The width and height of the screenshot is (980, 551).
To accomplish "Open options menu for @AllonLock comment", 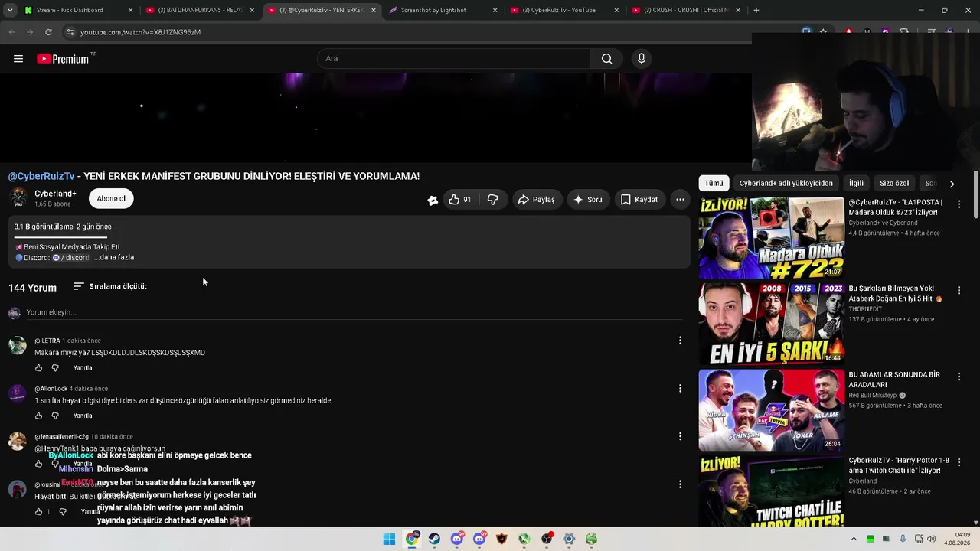I will 680,388.
